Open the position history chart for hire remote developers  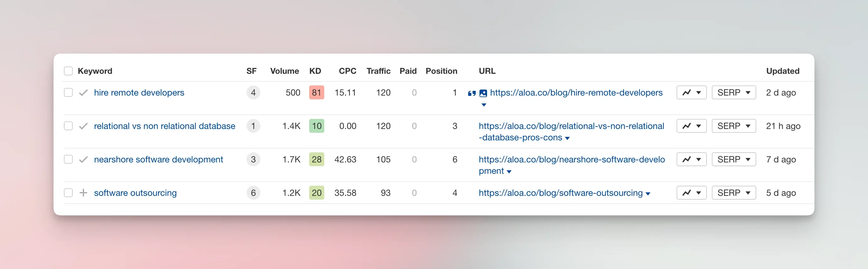(691, 92)
